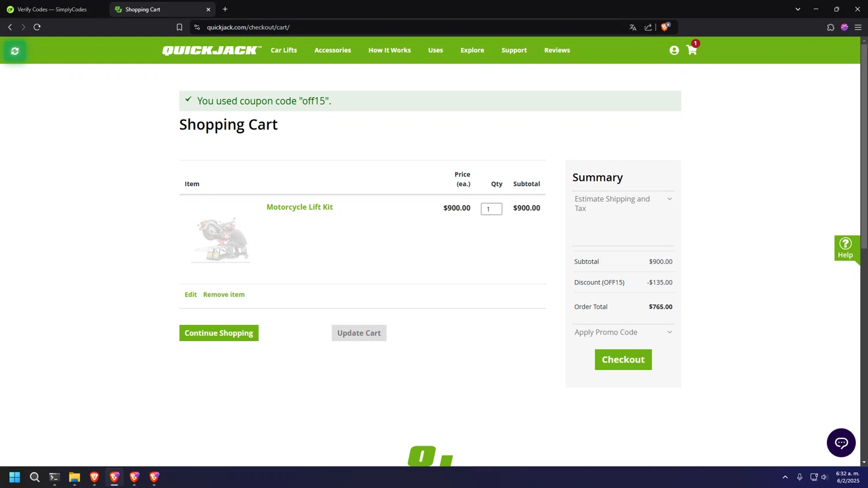Screen dimensions: 868x488
Task: Go forward in browser history
Action: pyautogui.click(x=23, y=27)
